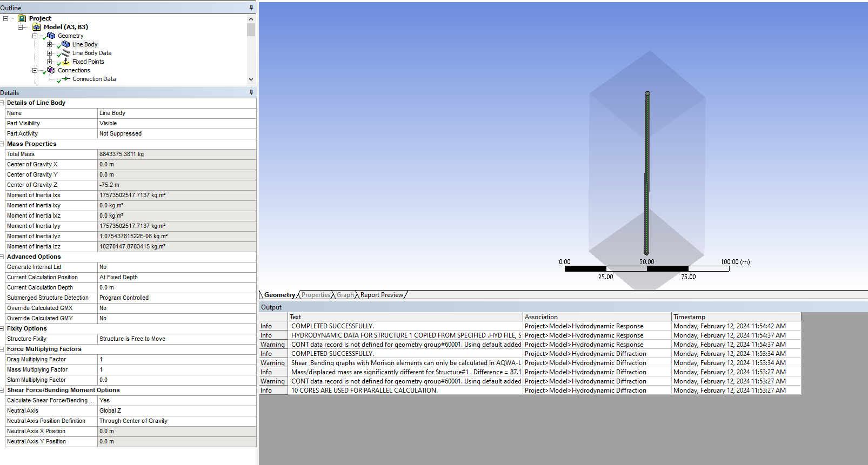Click the Line Body Data icon
The image size is (868, 465).
(65, 53)
